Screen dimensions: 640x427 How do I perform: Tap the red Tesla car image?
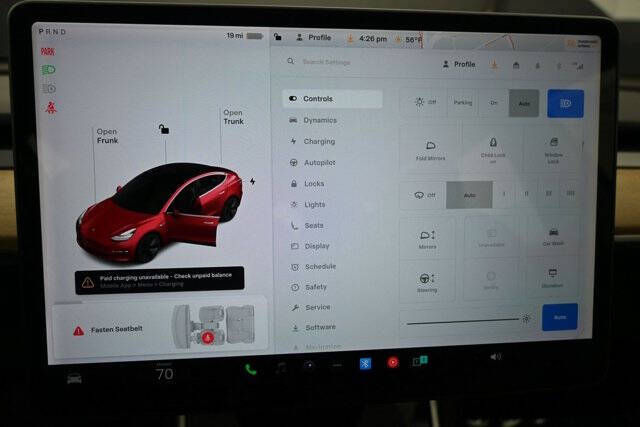pos(160,213)
